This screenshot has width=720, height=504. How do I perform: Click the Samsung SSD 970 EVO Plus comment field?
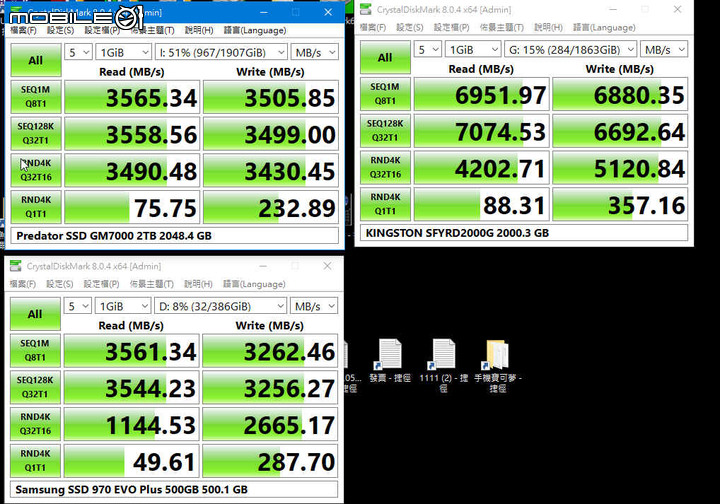[x=174, y=490]
